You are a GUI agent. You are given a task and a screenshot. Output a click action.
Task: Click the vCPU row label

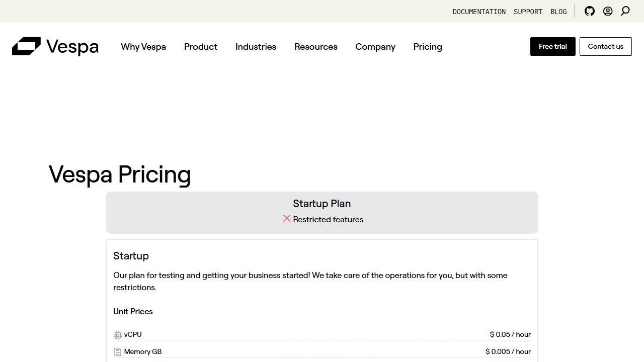(x=133, y=334)
